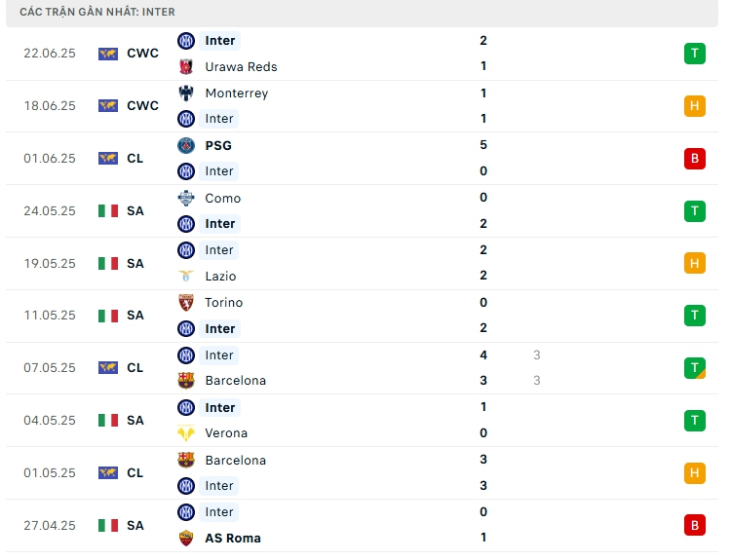Click the Lazio eagle crest
731x560 pixels.
[186, 277]
